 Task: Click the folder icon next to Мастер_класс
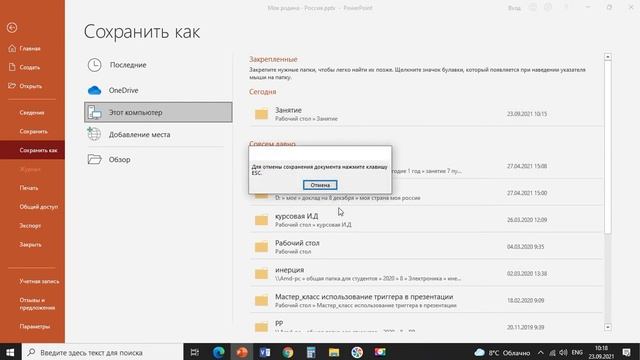click(261, 301)
